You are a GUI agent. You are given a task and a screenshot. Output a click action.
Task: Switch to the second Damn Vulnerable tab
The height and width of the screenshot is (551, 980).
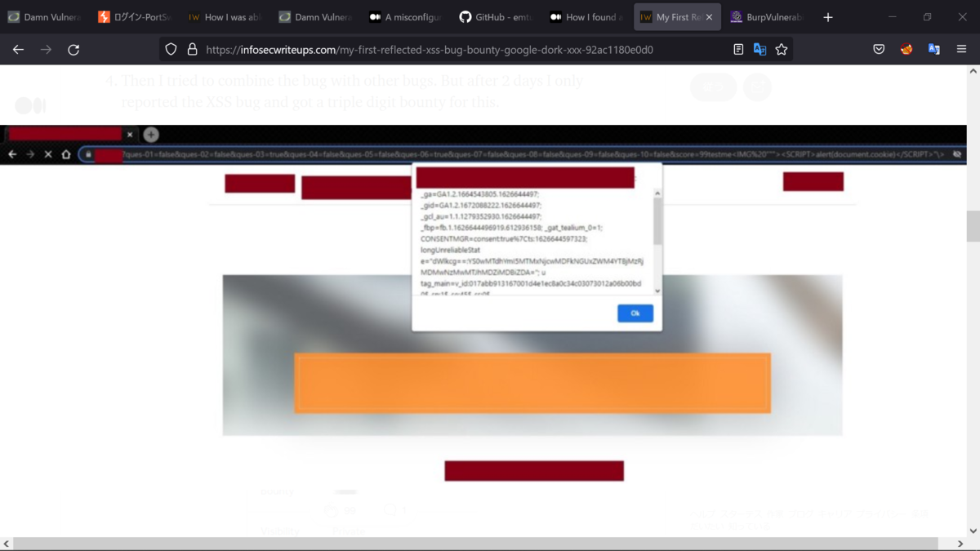tap(315, 17)
